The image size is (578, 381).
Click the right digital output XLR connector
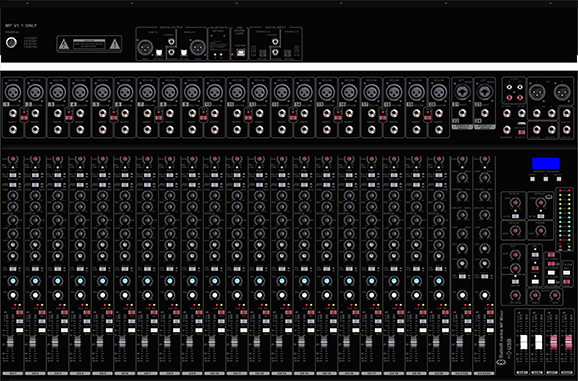point(198,47)
